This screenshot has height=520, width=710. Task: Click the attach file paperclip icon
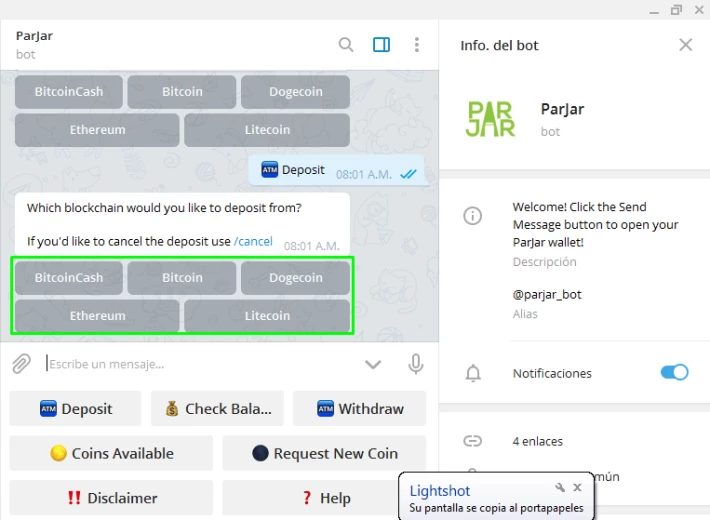coord(21,364)
